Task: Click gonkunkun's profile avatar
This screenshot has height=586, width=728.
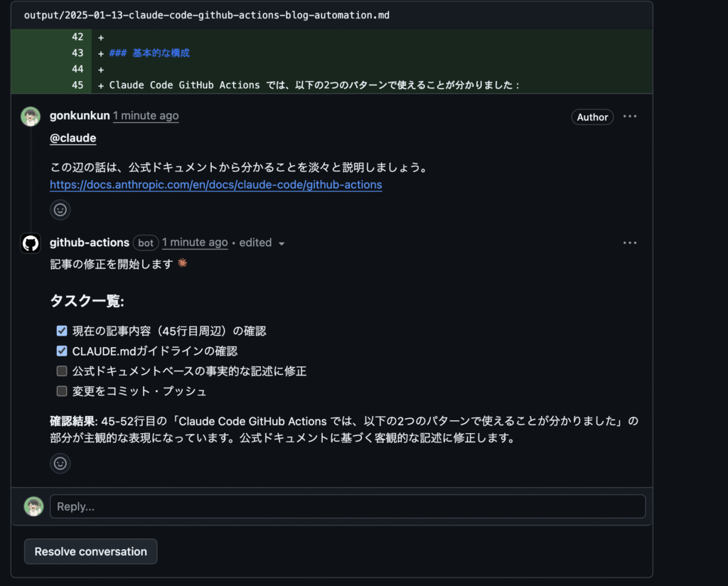Action: [31, 117]
